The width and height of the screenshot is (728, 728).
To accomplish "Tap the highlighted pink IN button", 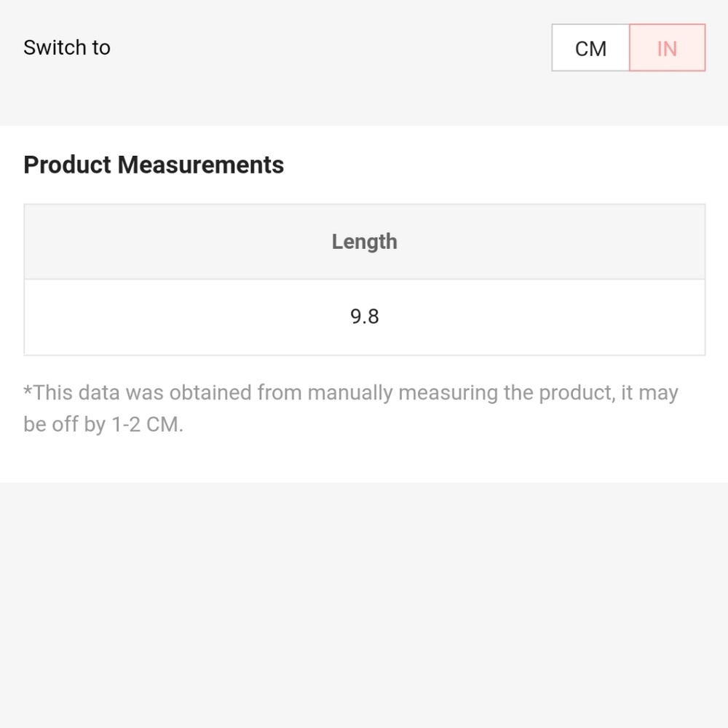I will coord(667,48).
